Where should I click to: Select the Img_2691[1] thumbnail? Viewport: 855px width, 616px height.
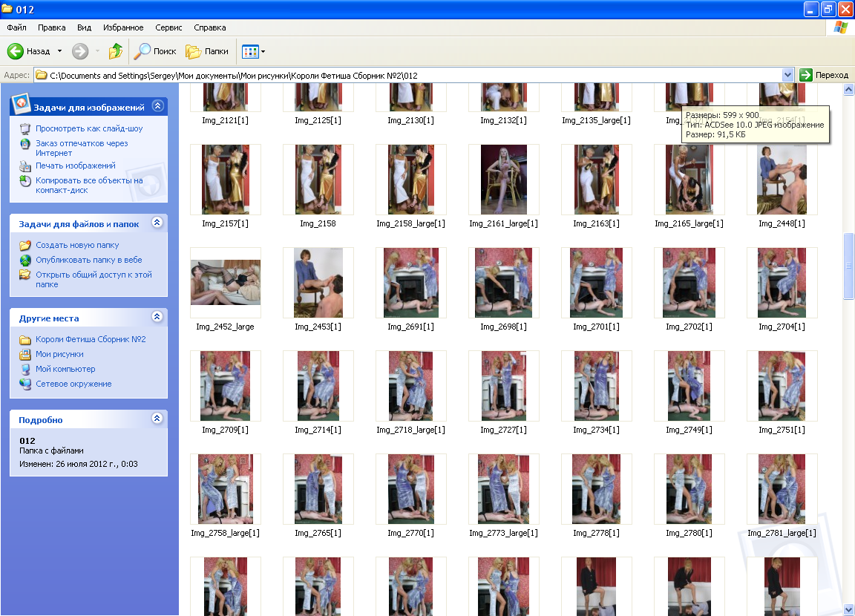pos(410,282)
